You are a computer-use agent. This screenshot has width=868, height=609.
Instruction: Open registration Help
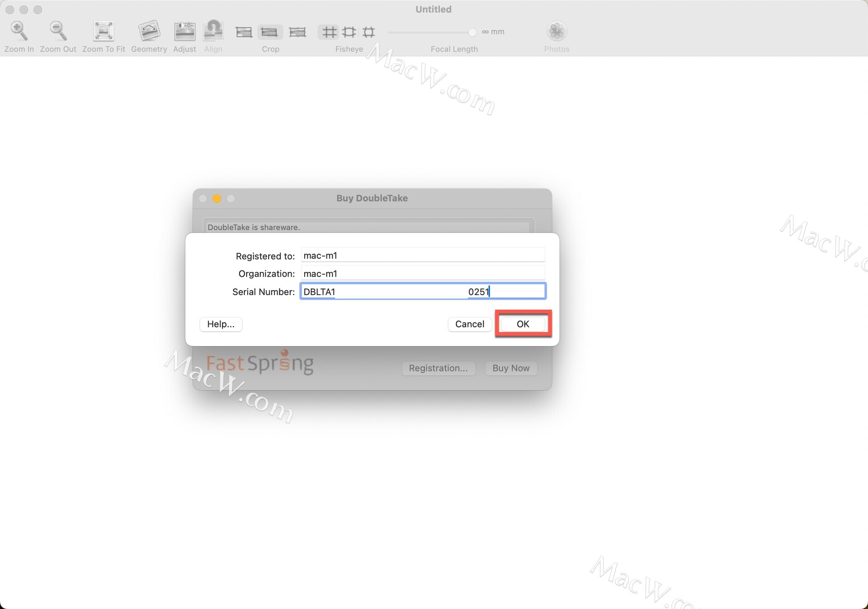tap(221, 324)
